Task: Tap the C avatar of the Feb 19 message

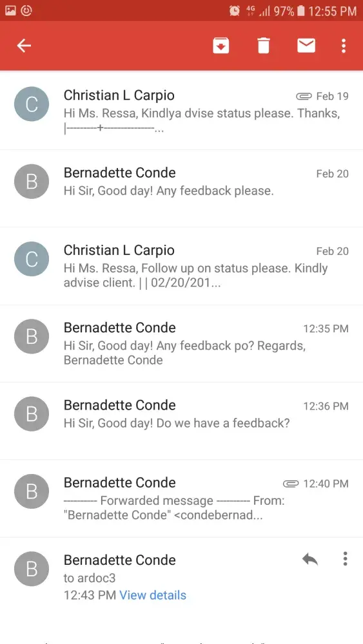Action: (x=32, y=104)
